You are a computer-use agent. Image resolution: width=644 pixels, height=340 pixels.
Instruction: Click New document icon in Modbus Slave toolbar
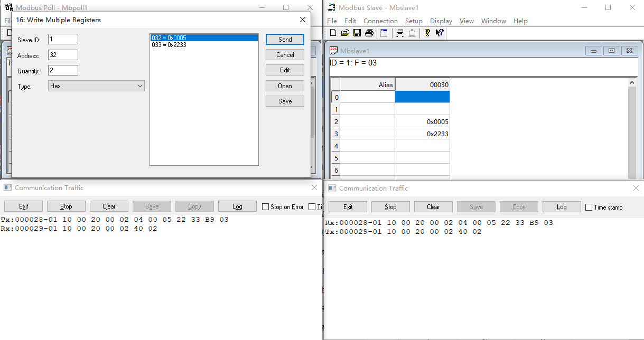pos(333,33)
